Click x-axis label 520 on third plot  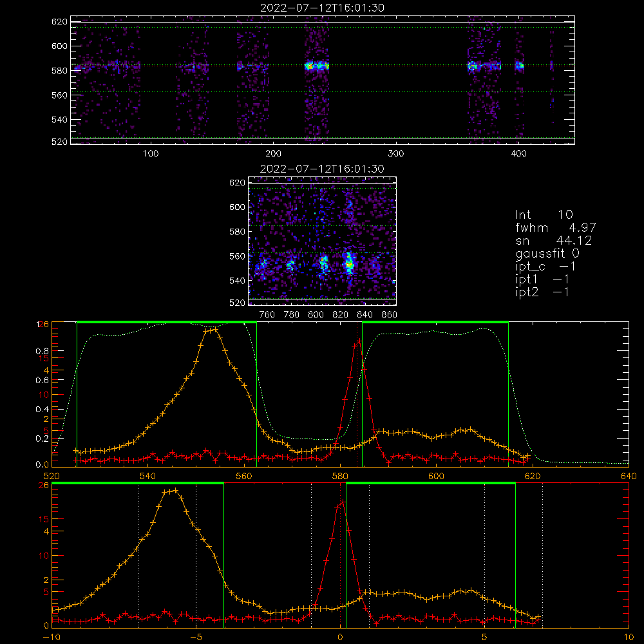[52, 476]
